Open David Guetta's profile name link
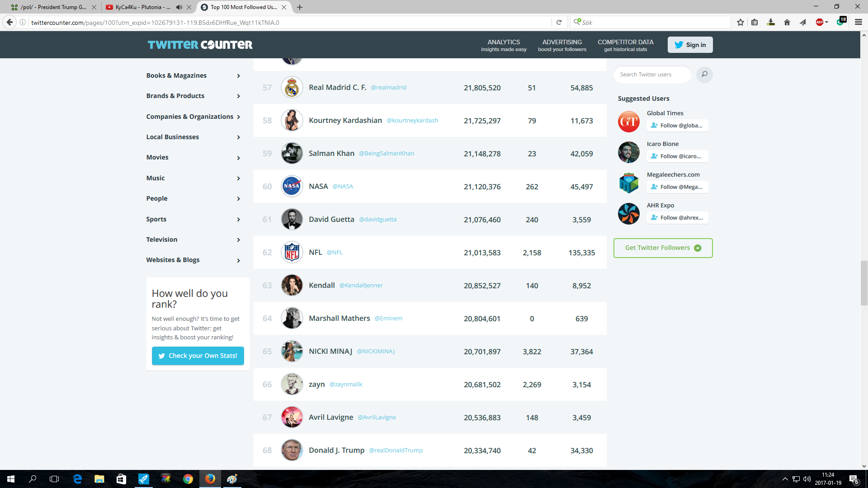Screen dimensions: 868x488 click(331, 219)
